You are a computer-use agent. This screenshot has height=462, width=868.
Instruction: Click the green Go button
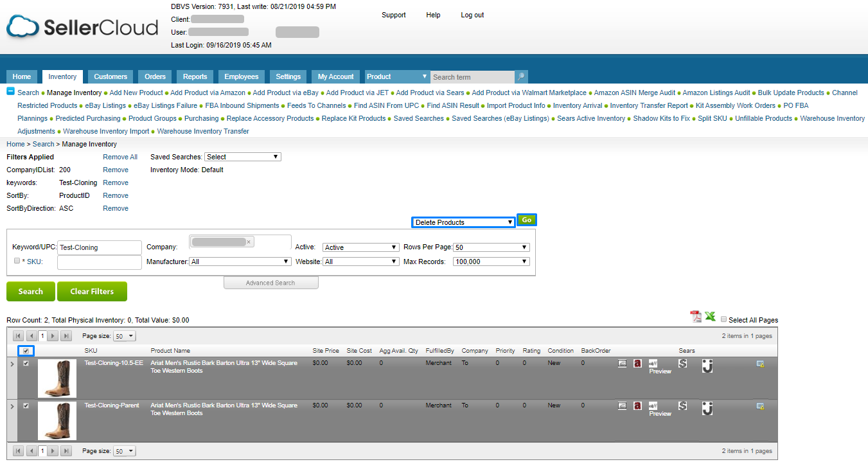tap(527, 220)
